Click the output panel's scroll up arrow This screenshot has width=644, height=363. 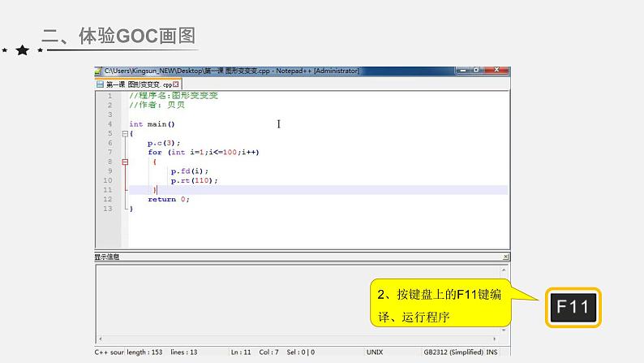tap(504, 270)
